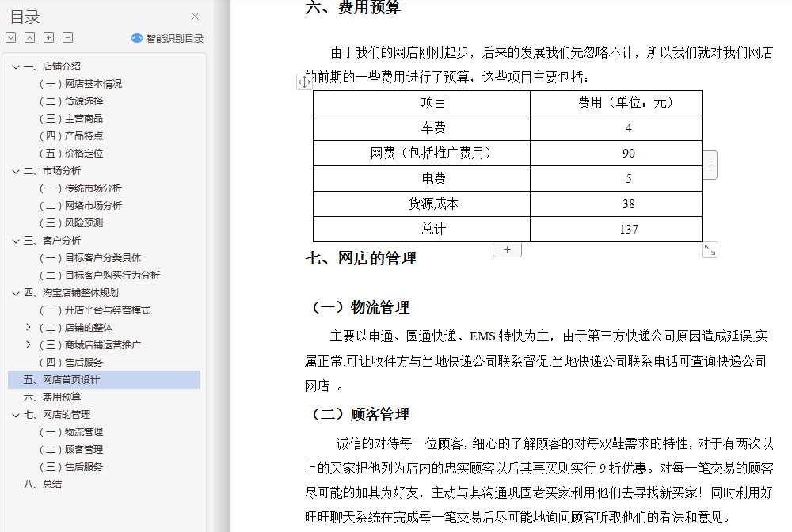This screenshot has height=532, width=792.
Task: Click the 智能识别目录 cloud icon
Action: 137,38
